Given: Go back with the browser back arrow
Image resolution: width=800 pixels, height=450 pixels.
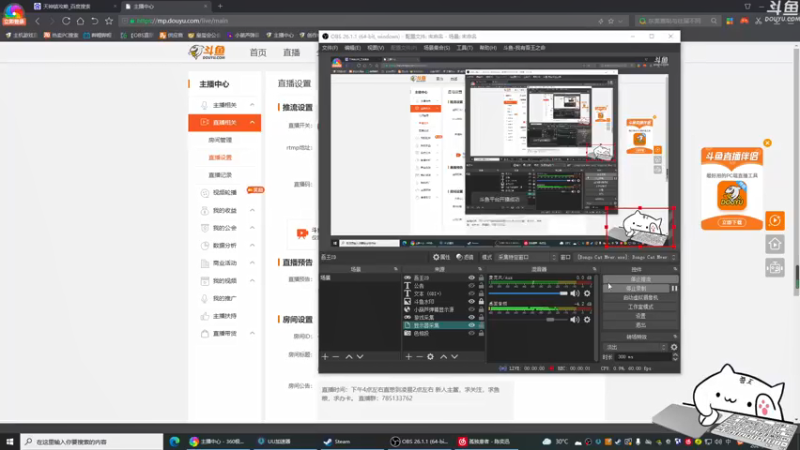Looking at the screenshot, I should tap(37, 21).
